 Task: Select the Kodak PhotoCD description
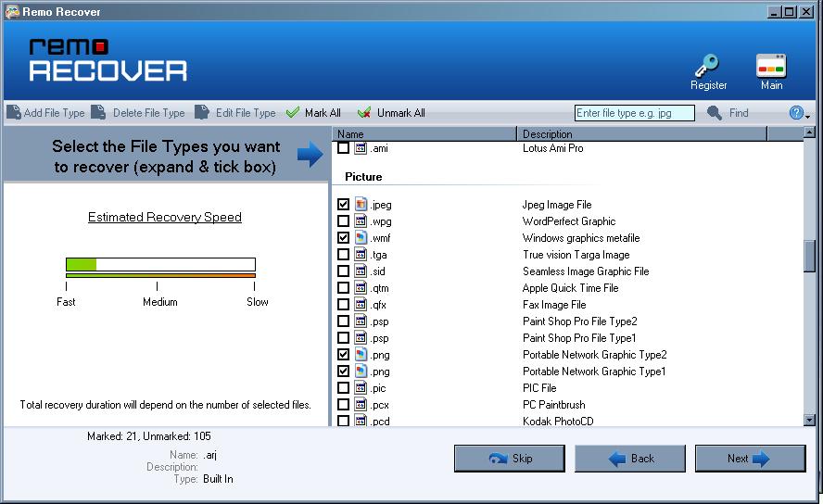pos(558,421)
